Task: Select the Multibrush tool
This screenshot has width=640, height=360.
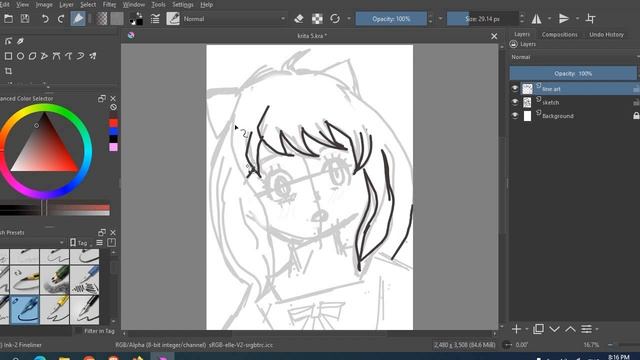Action: pos(93,56)
